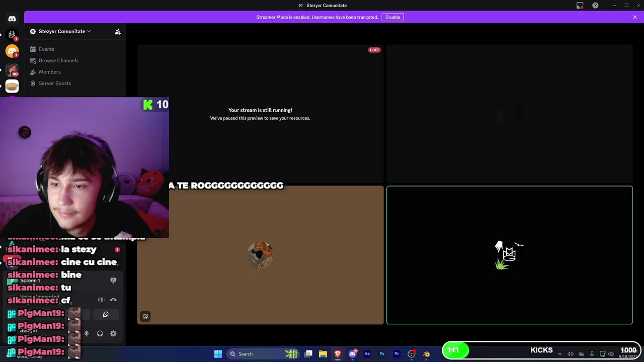Show hidden system tray icons
The width and height of the screenshot is (644, 362).
point(559,354)
